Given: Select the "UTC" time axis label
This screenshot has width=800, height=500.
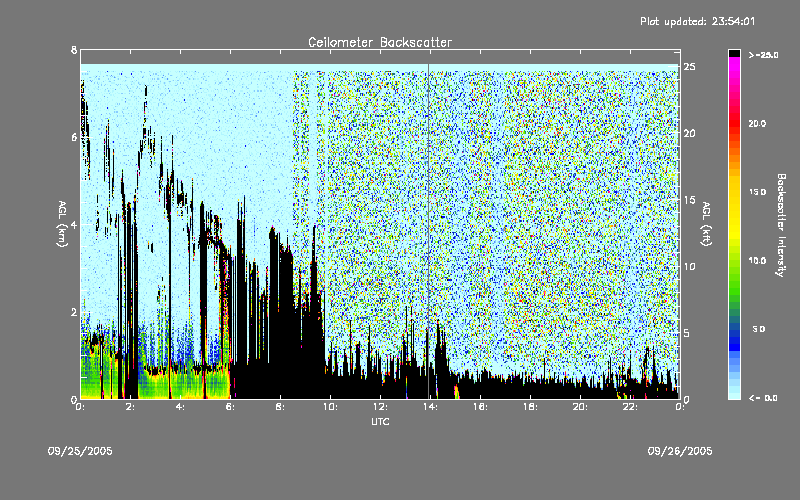Looking at the screenshot, I should click(x=380, y=421).
